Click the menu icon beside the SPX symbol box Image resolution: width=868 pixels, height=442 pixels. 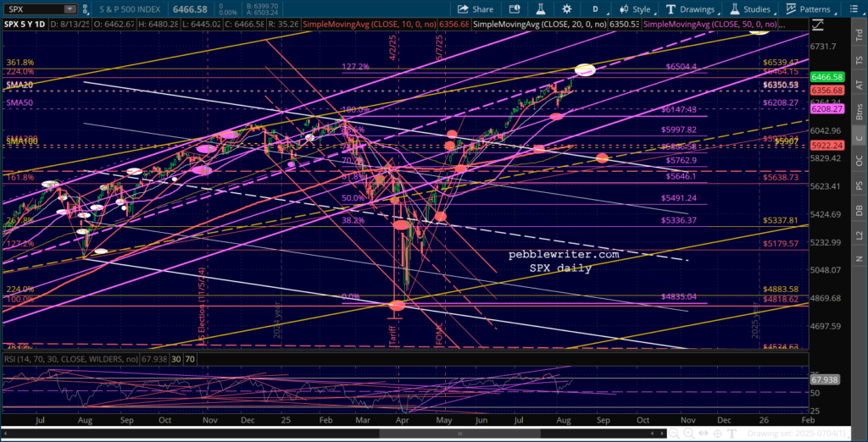[85, 9]
